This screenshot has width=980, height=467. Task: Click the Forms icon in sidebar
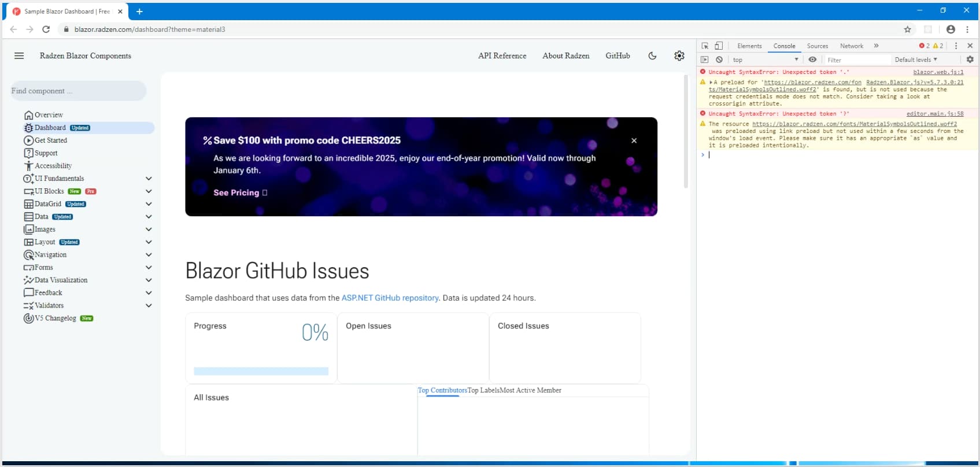click(28, 268)
